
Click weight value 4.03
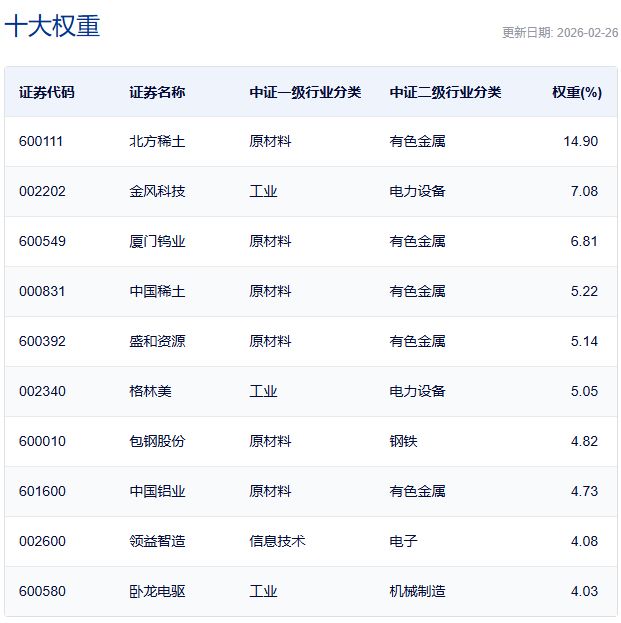(584, 591)
